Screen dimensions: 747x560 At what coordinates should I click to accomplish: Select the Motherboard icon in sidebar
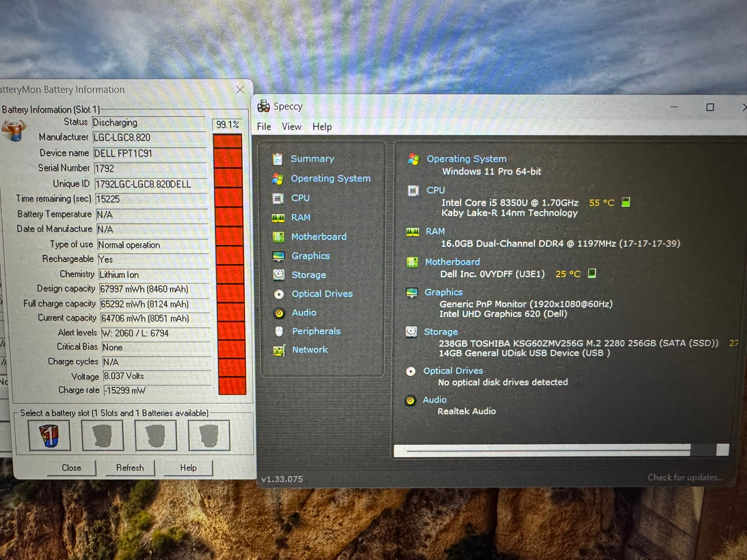click(x=278, y=237)
